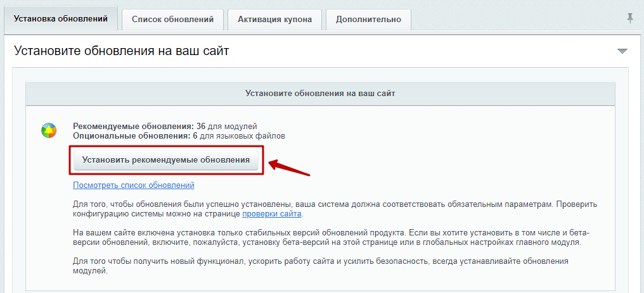Collapse the section using the gray triangle
The width and height of the screenshot is (644, 293).
point(622,51)
